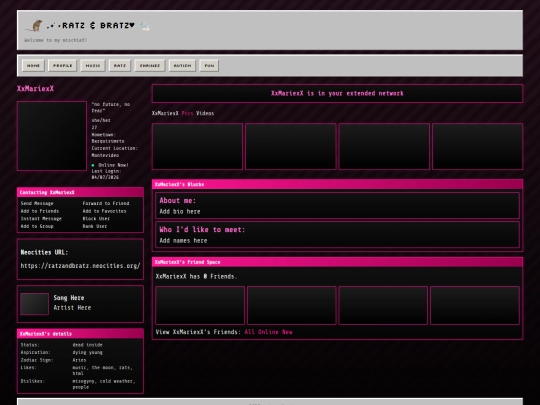Click the Aspiration value dying young
Image resolution: width=540 pixels, height=405 pixels.
(x=87, y=352)
